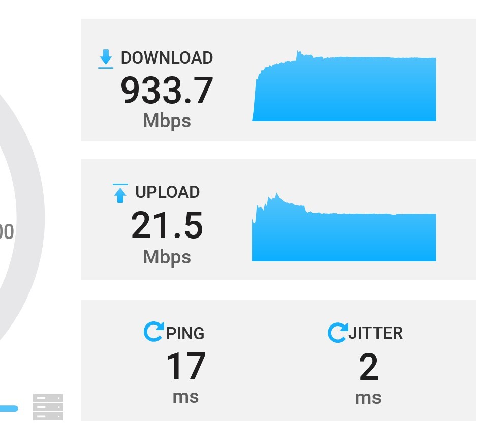Click the peak spike in upload graph

pos(277,195)
